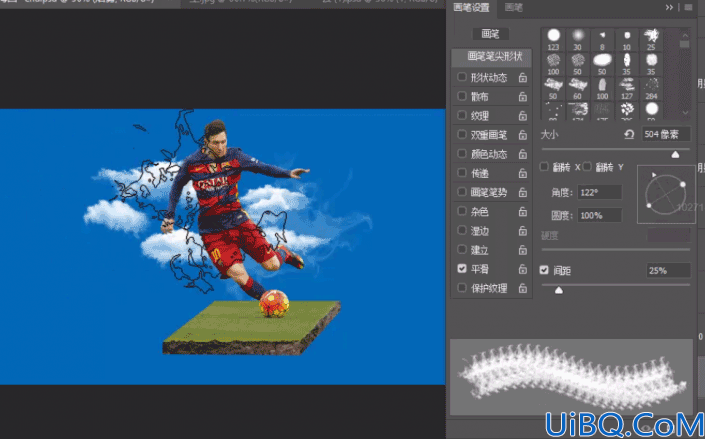Click the 504 像素 size field
The image size is (705, 439).
[666, 134]
